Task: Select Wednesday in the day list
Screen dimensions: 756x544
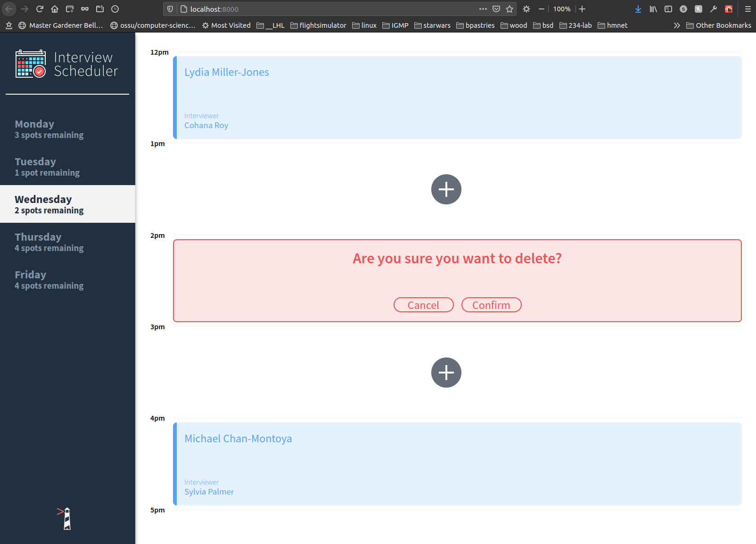Action: (x=67, y=204)
